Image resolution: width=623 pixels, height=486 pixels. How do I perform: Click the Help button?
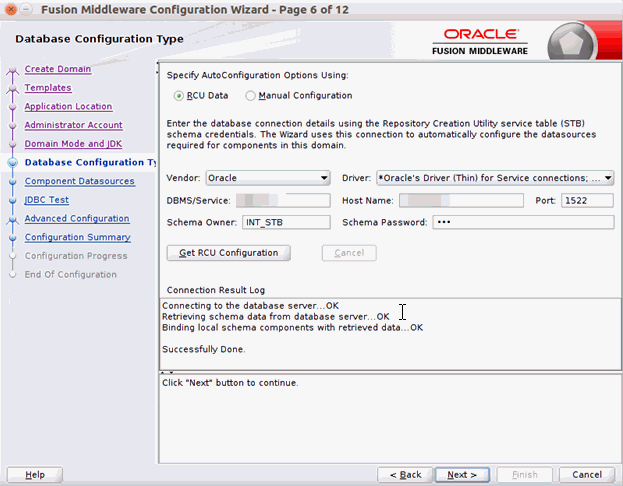tap(35, 474)
